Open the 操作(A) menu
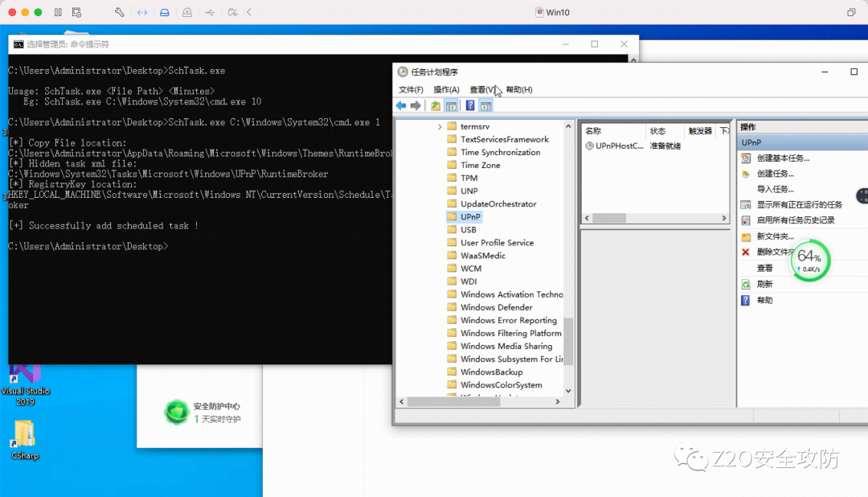The height and width of the screenshot is (497, 868). [x=446, y=90]
